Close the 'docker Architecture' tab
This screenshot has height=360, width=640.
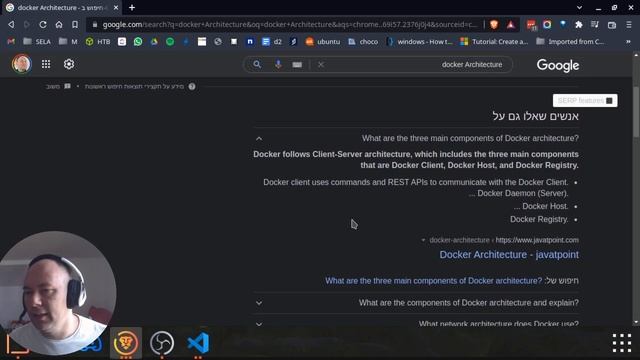click(x=116, y=8)
